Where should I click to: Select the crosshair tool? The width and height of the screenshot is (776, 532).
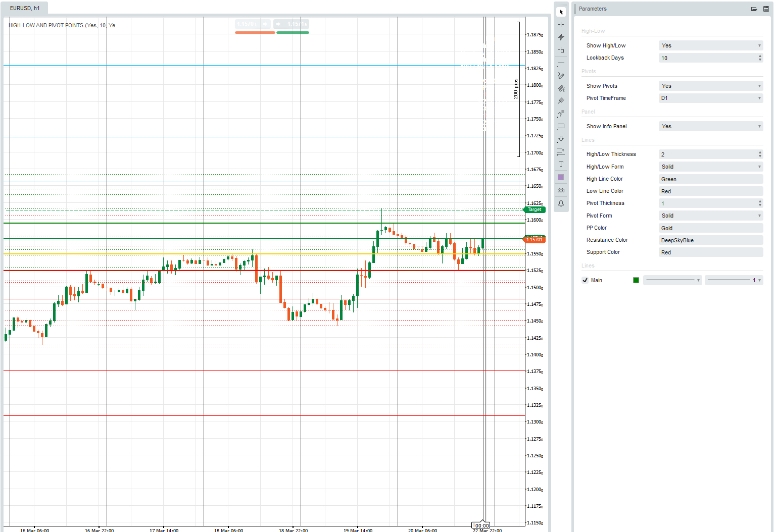[x=561, y=24]
